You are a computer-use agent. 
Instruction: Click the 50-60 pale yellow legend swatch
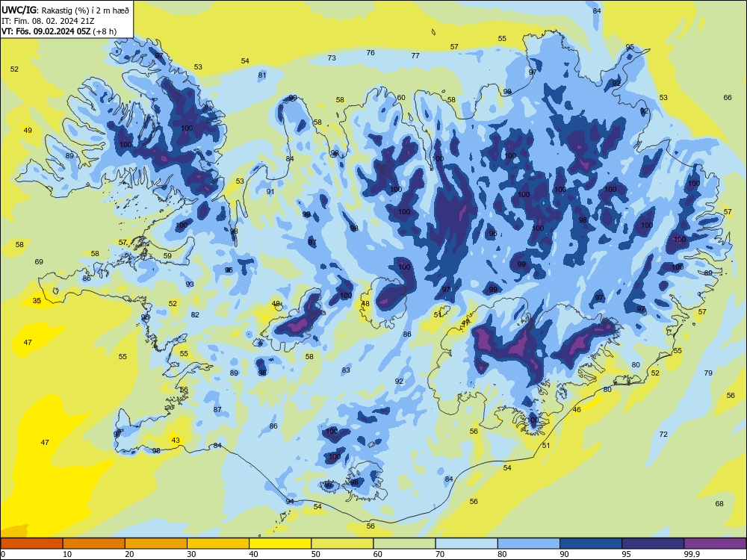click(x=342, y=544)
